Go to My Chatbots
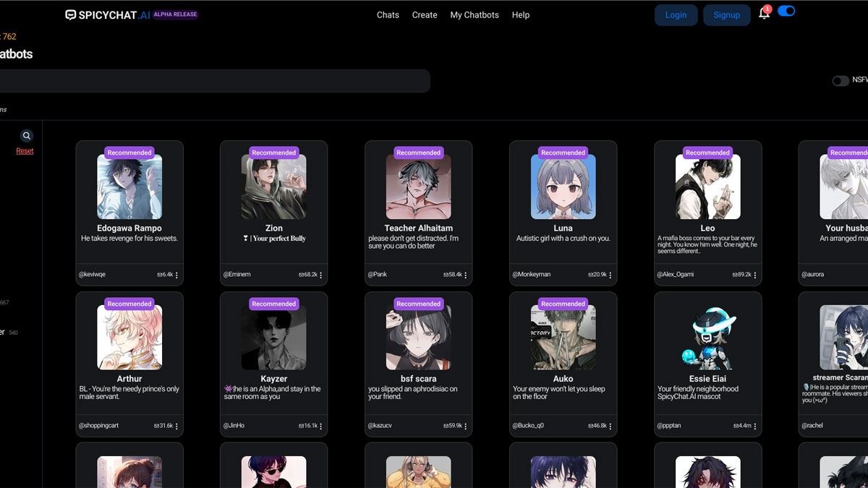868x488 pixels. 475,14
